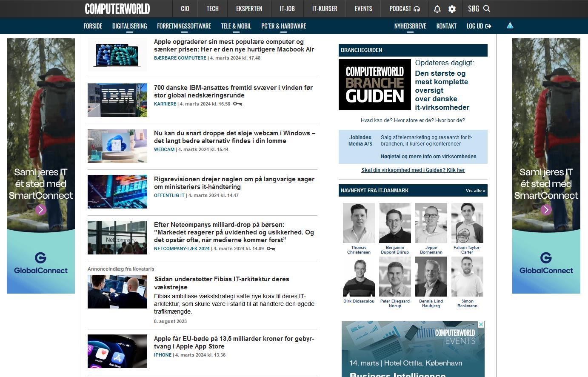This screenshot has height=377, width=588.
Task: Open the CIO menu item
Action: pos(185,9)
